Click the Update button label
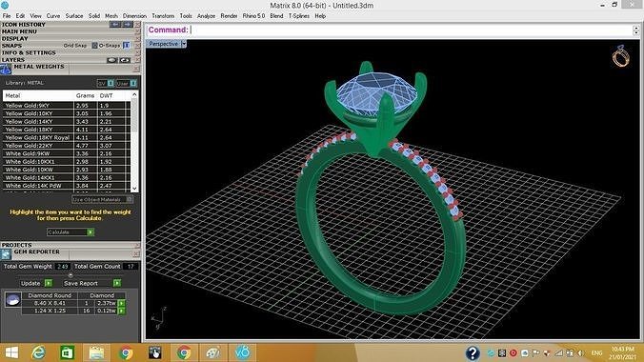Viewport: 644px width, 362px height. (30, 283)
